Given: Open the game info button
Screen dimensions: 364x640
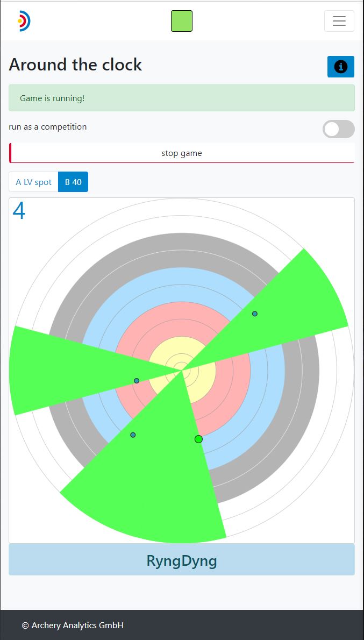Looking at the screenshot, I should tap(340, 67).
